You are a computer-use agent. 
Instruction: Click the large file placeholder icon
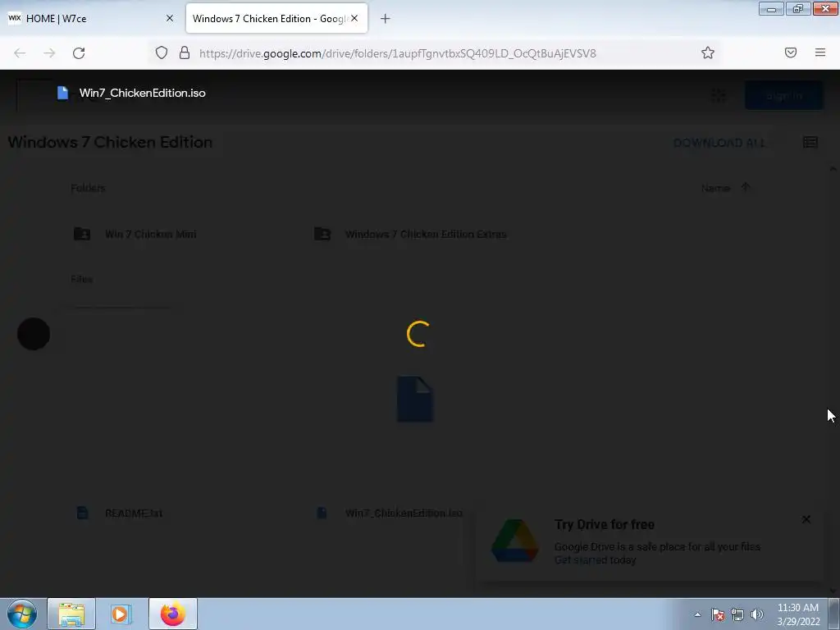[x=415, y=399]
